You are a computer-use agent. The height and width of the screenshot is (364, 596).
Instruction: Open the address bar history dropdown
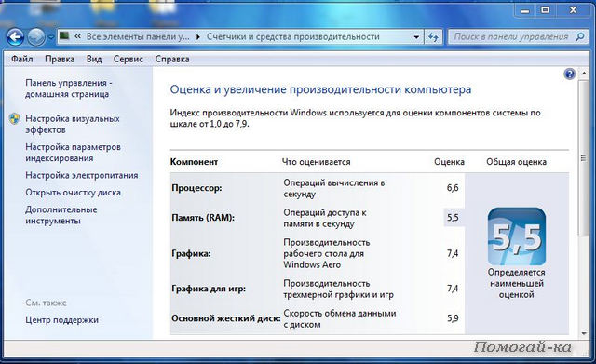click(416, 37)
